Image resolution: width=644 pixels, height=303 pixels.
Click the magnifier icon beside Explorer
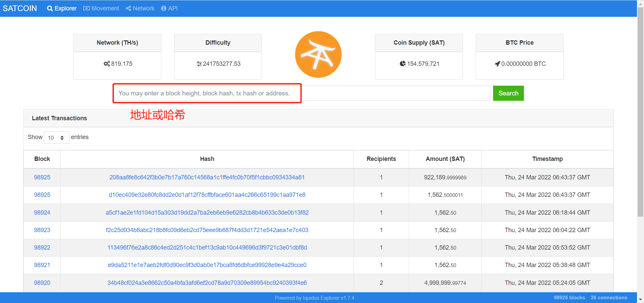point(50,8)
